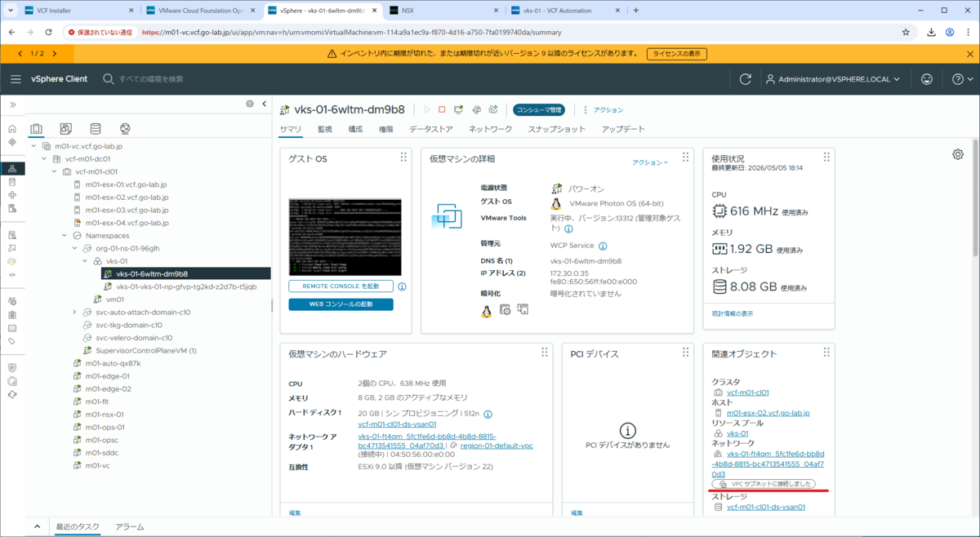The width and height of the screenshot is (980, 537).
Task: Click the settings gear above the inventory tree
Action: pyautogui.click(x=250, y=104)
